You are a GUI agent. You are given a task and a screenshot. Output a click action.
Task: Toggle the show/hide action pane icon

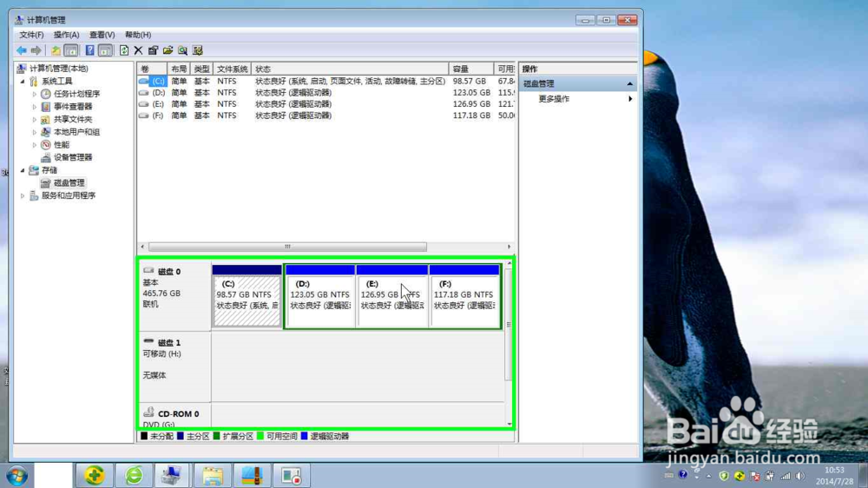[x=105, y=50]
